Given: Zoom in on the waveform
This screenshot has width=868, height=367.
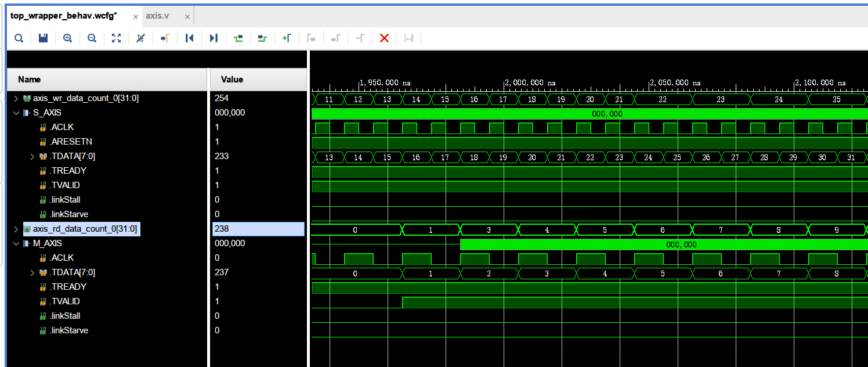Looking at the screenshot, I should 67,38.
